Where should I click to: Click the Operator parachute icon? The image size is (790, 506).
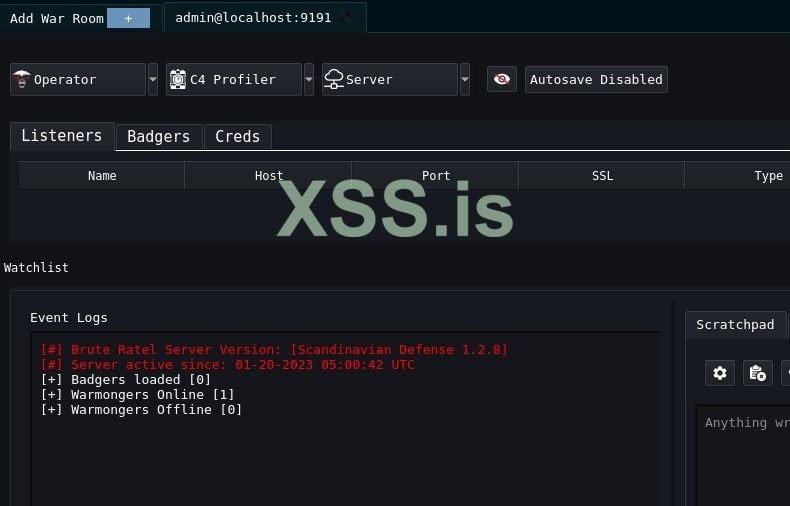point(21,79)
